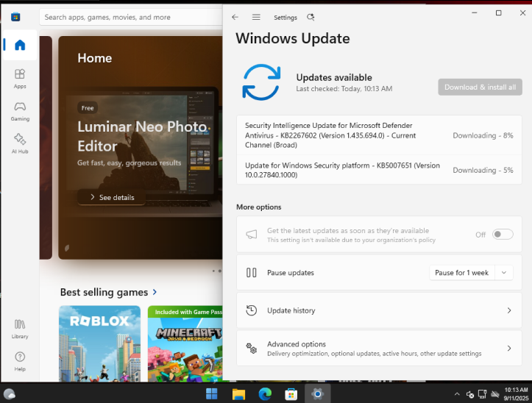532x403 pixels.
Task: Show hidden system tray icons
Action: (457, 394)
